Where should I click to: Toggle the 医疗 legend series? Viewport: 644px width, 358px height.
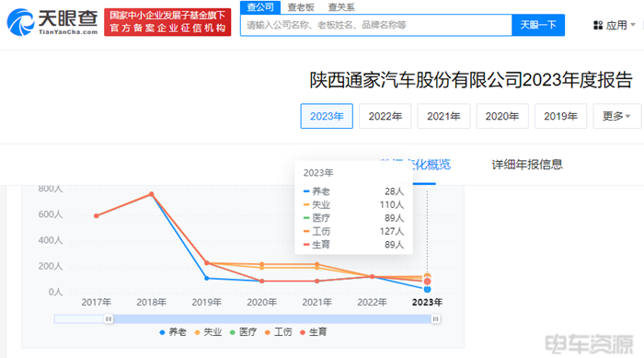tap(243, 332)
